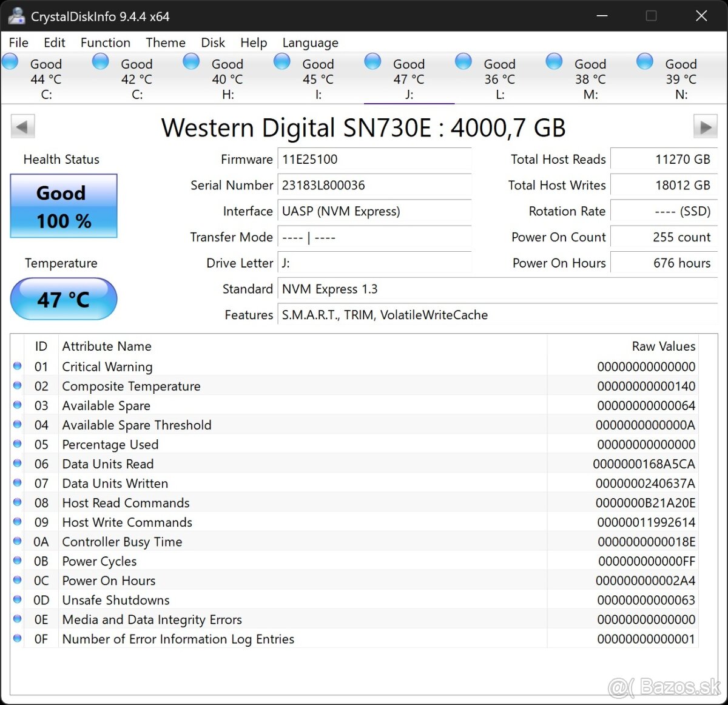Click the Good 100 % health status badge

pyautogui.click(x=62, y=206)
